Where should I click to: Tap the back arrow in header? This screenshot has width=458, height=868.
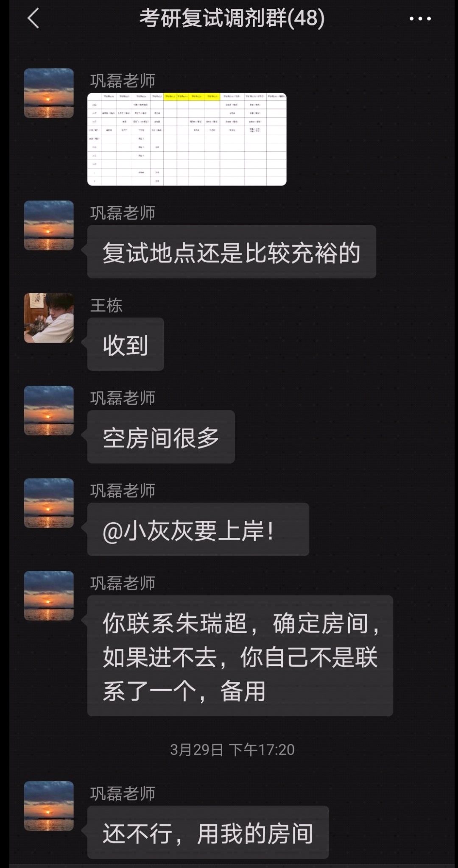coord(33,19)
